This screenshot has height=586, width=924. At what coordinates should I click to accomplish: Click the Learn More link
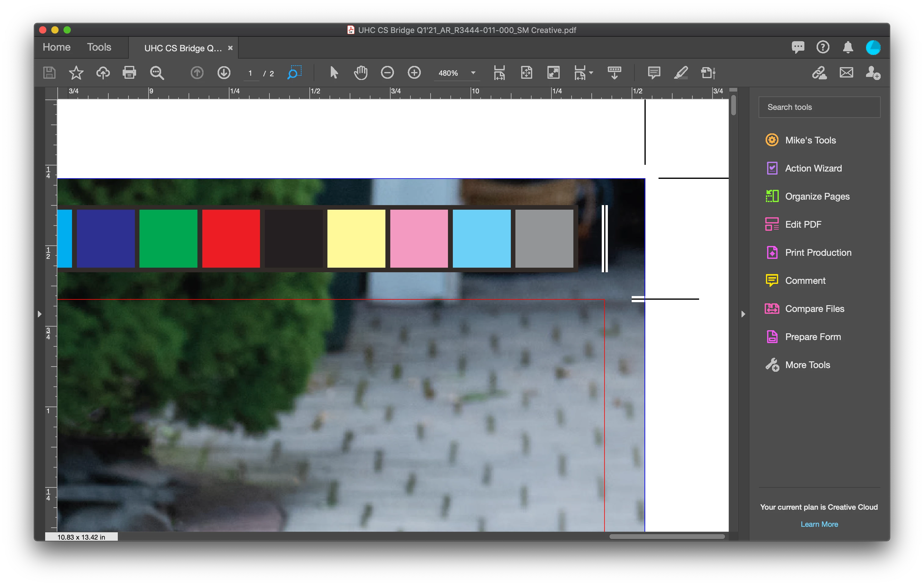[819, 524]
